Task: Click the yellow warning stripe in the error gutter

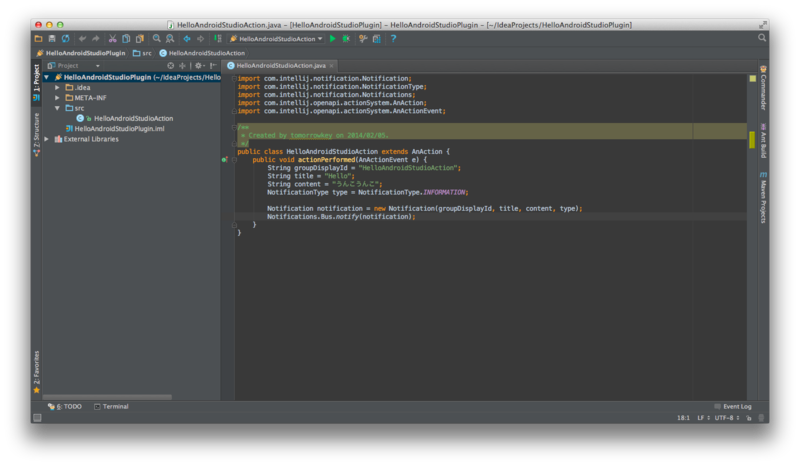Action: pos(752,140)
